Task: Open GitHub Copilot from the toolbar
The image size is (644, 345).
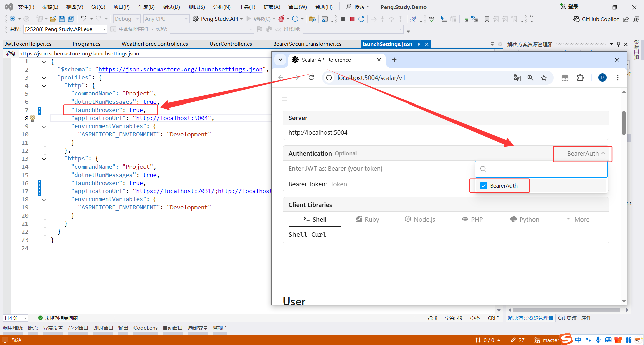Action: point(596,19)
